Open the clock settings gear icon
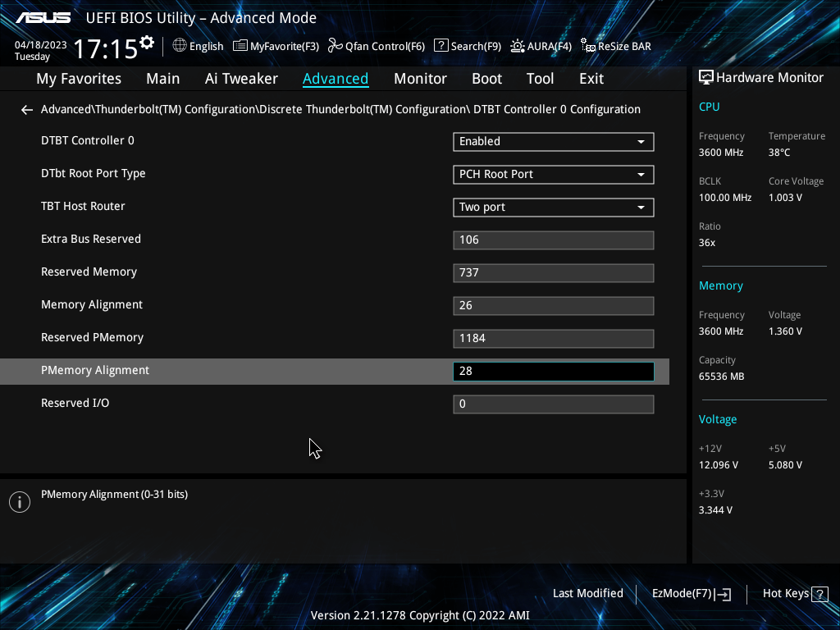840x630 pixels. (x=147, y=43)
